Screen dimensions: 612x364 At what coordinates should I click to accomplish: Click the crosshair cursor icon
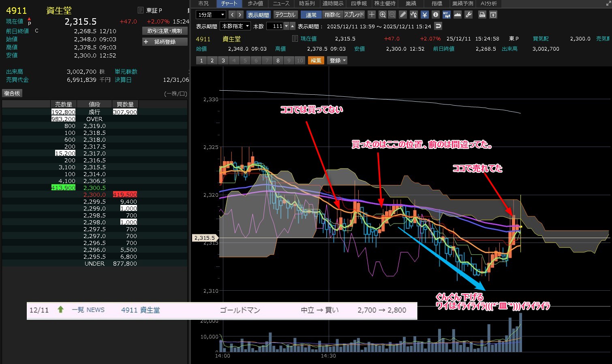coord(372,15)
